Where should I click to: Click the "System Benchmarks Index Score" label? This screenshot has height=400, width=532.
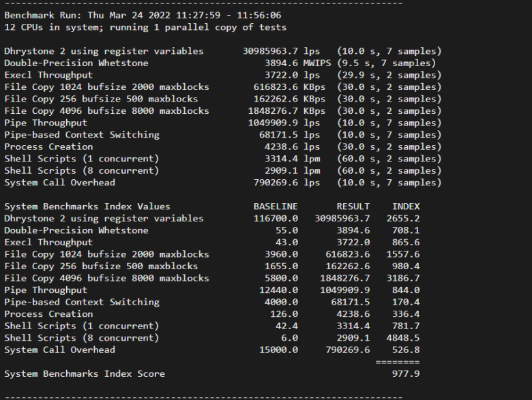(x=85, y=373)
